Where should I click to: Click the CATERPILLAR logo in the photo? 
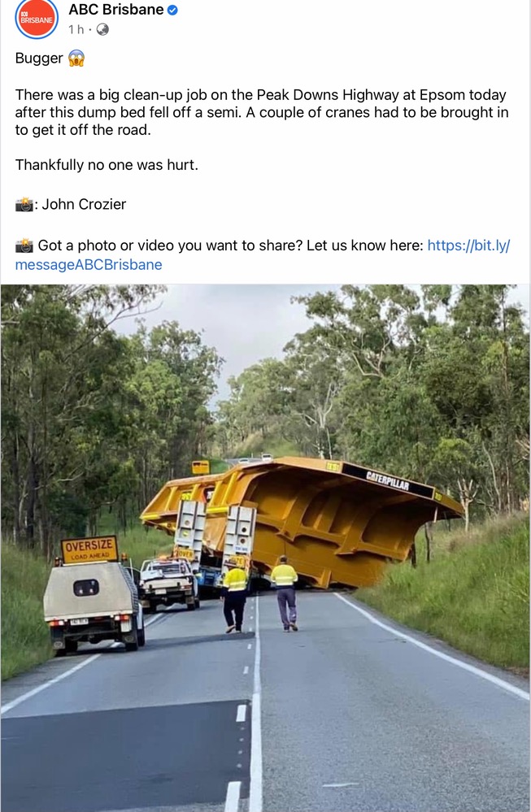pyautogui.click(x=388, y=481)
